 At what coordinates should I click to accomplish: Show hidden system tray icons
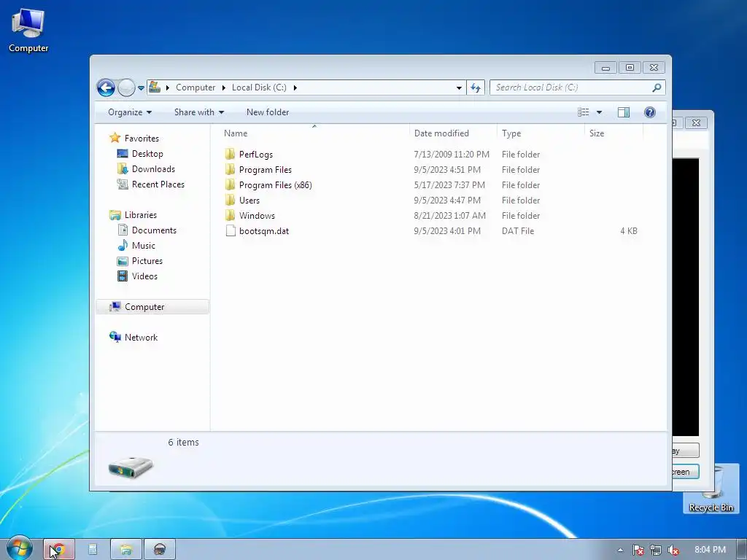click(620, 550)
